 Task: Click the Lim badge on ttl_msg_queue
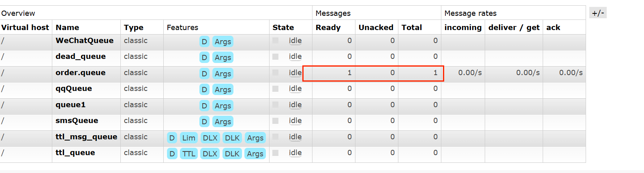[x=189, y=138]
